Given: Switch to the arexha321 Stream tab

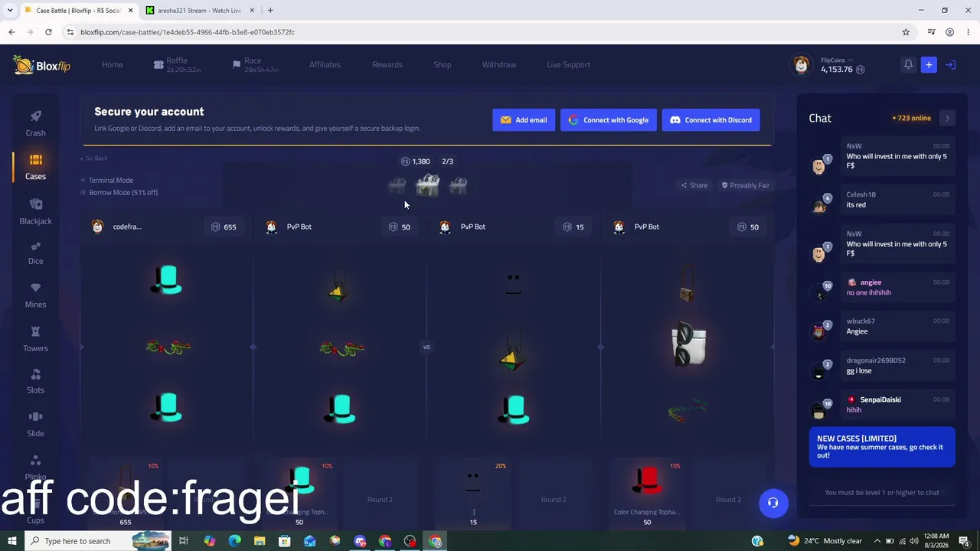Looking at the screenshot, I should 199,11.
